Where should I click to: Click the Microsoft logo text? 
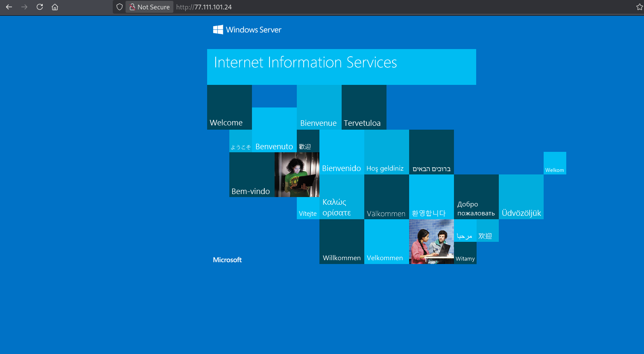pyautogui.click(x=227, y=260)
